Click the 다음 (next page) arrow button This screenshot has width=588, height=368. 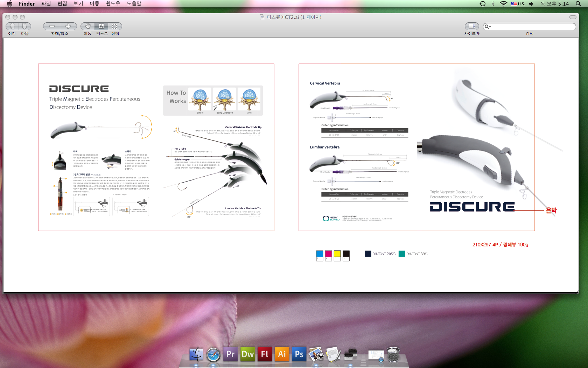24,26
